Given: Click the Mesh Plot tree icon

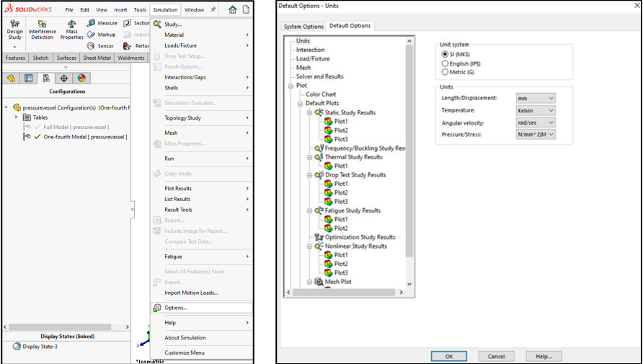Looking at the screenshot, I should tap(319, 282).
